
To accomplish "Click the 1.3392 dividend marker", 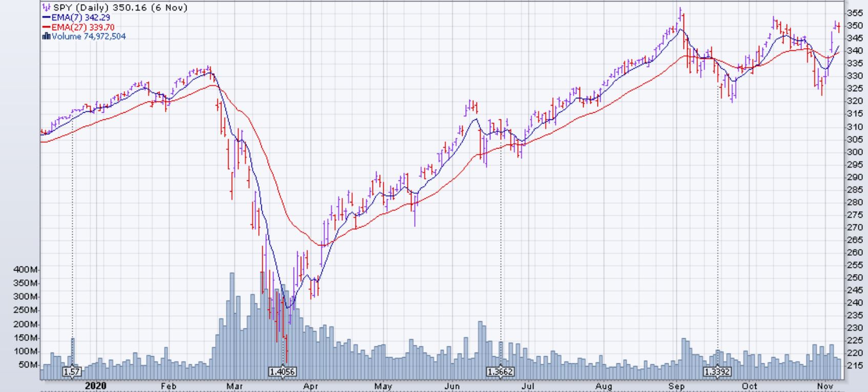I will (717, 372).
